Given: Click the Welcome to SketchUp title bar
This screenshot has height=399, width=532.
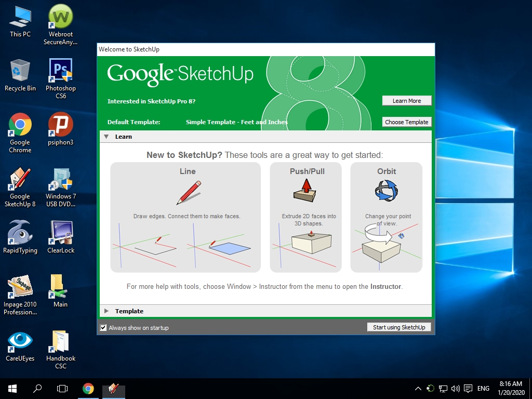Looking at the screenshot, I should (265, 49).
